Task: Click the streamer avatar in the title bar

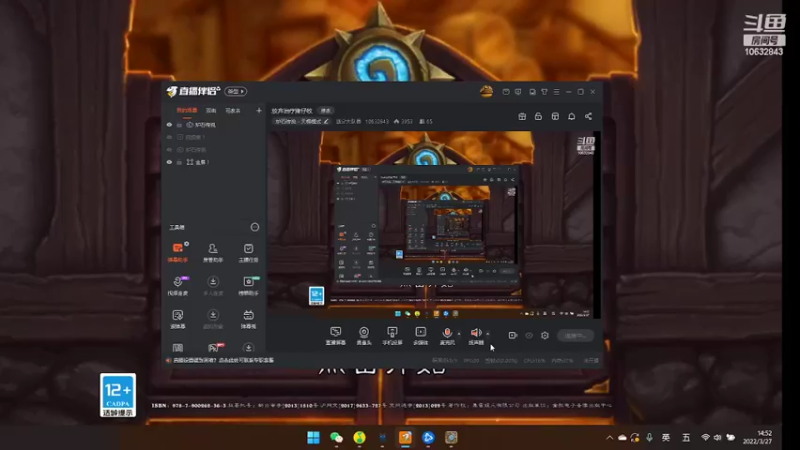Action: [x=486, y=91]
